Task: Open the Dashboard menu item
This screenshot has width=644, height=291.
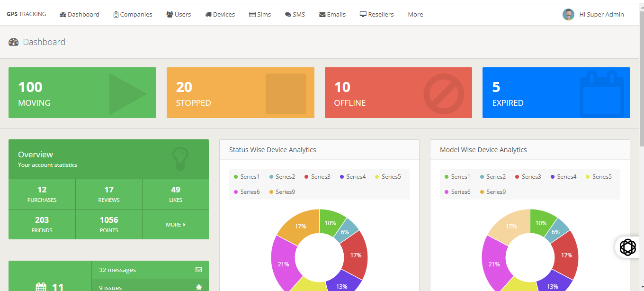Action: tap(80, 14)
